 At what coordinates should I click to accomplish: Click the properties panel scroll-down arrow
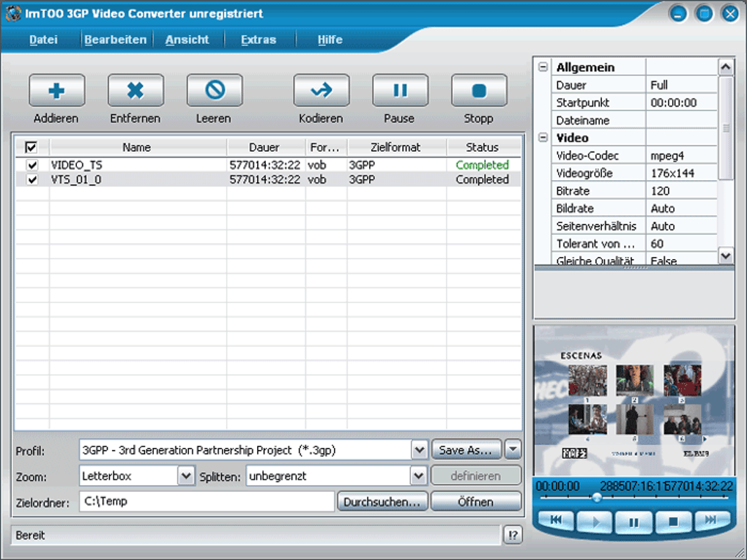point(726,255)
